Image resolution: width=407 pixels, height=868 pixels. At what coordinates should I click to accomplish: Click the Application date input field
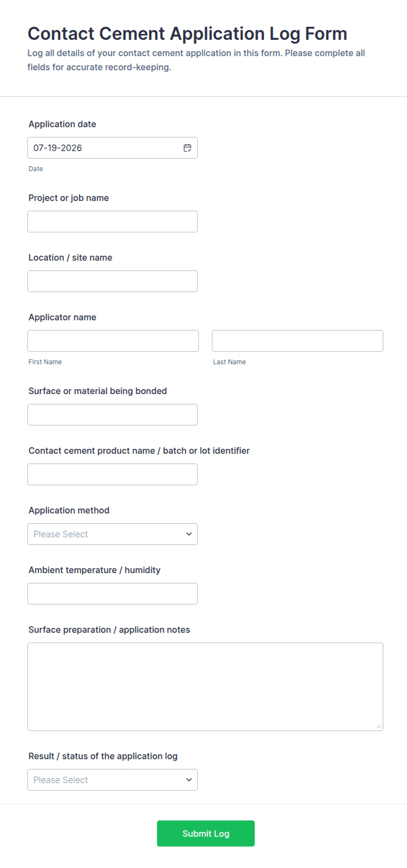(112, 148)
